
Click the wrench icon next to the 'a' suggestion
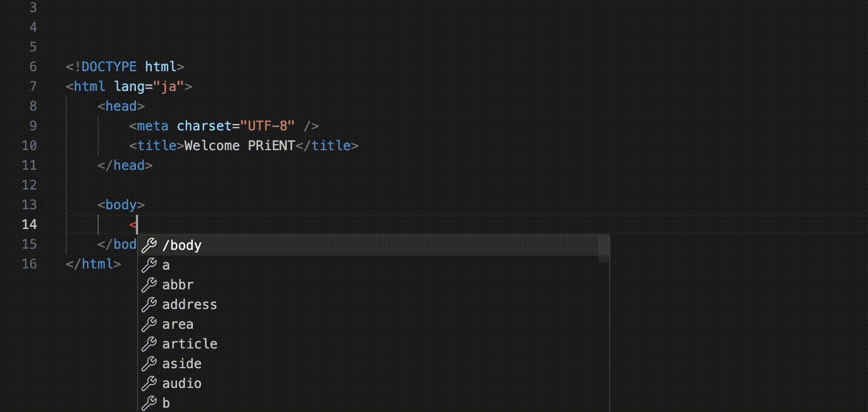coord(149,265)
